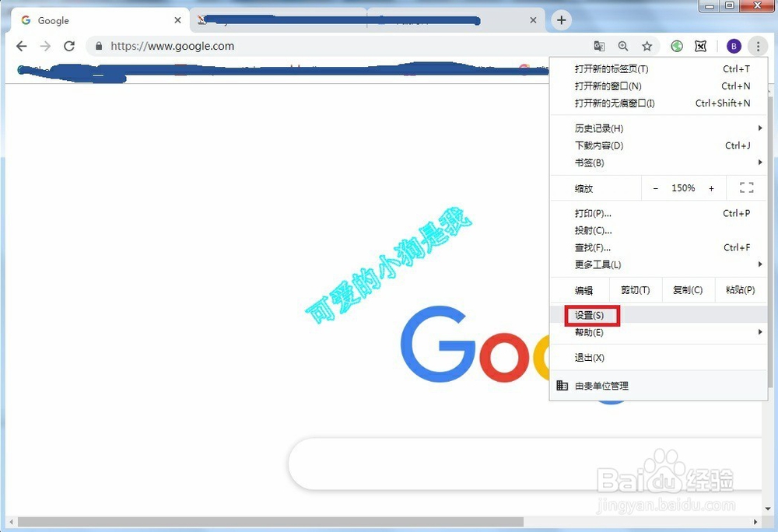Select 打开新的窗口(N) menu item
The height and width of the screenshot is (532, 778).
(x=658, y=86)
